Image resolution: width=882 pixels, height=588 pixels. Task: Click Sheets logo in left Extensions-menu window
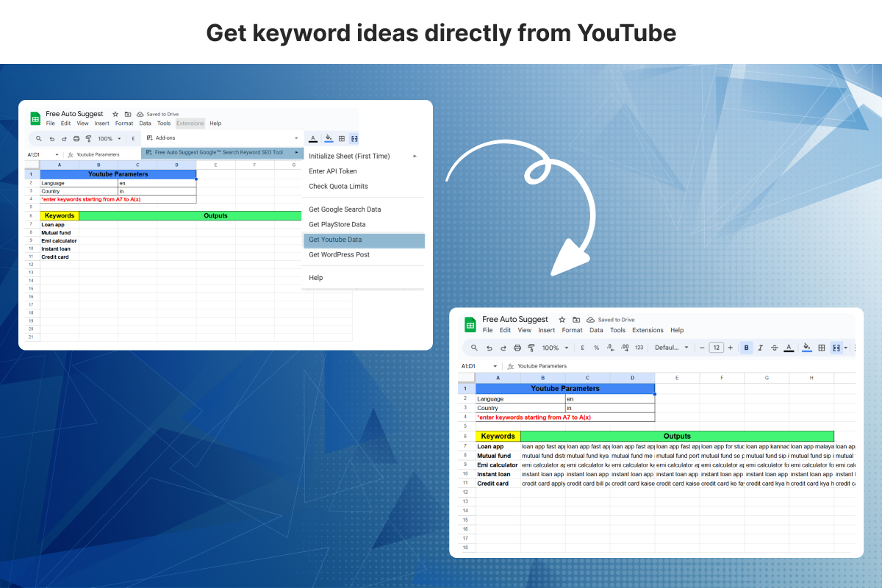(35, 118)
